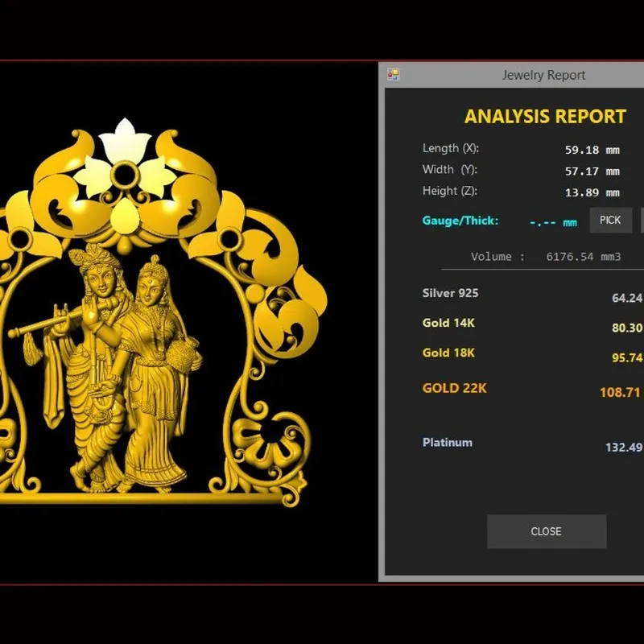Screen dimensions: 644x644
Task: Click the GOLD 22K label
Action: (455, 388)
